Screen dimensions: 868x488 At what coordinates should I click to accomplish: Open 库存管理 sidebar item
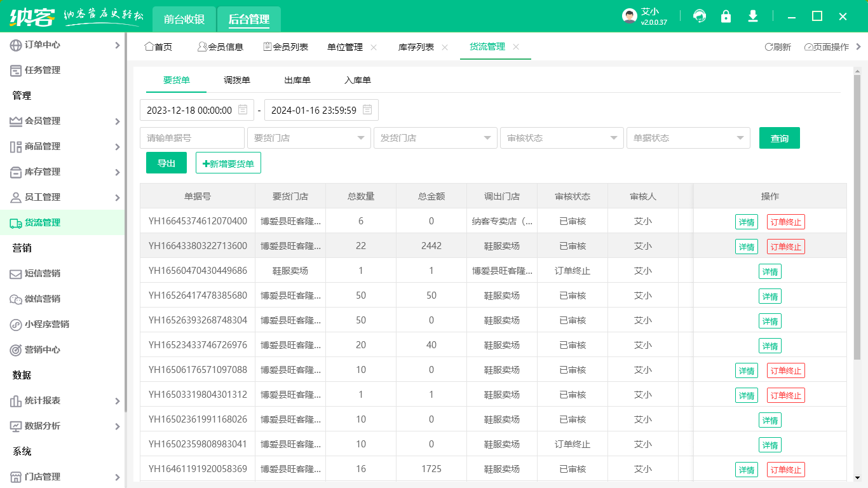(x=62, y=172)
